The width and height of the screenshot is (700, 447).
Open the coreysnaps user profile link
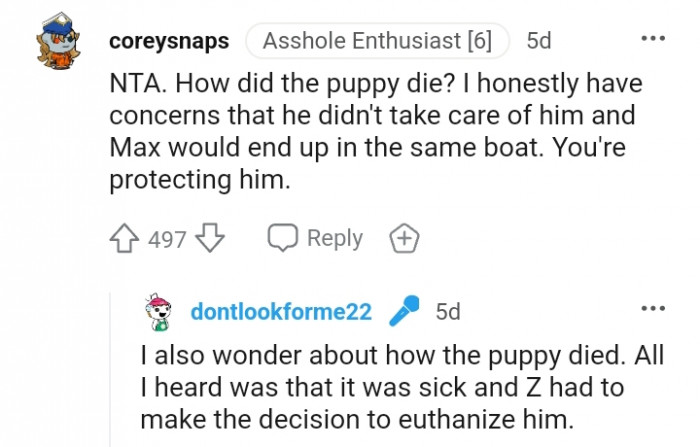[168, 41]
